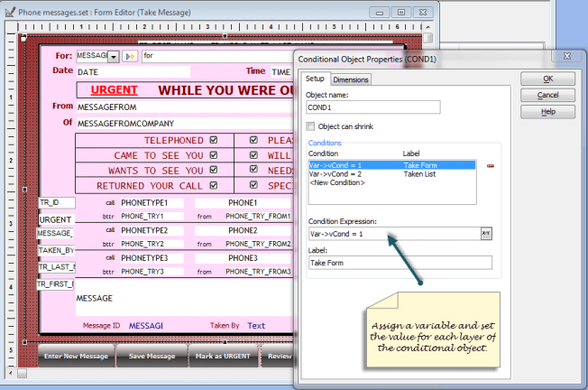This screenshot has height=390, width=588.
Task: Click the Help button in dialog
Action: [547, 111]
